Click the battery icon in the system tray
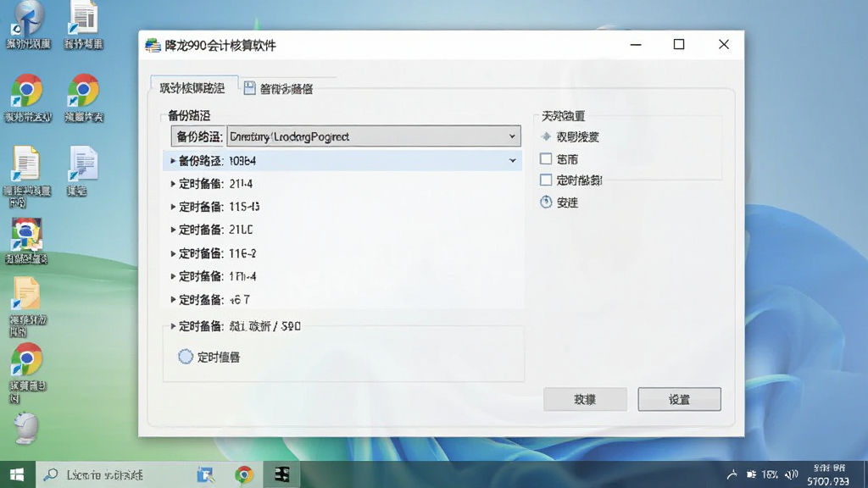This screenshot has width=868, height=488. (x=751, y=474)
